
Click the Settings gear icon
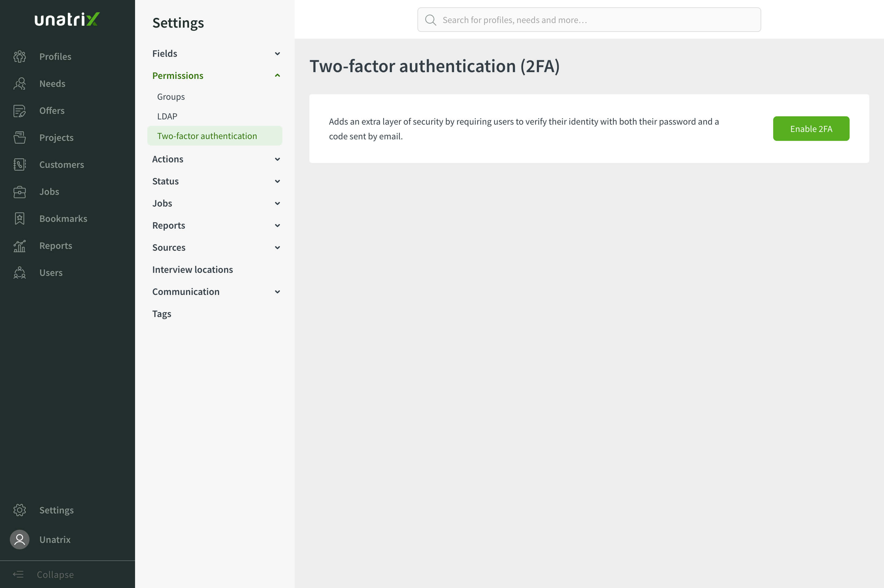[x=20, y=510]
